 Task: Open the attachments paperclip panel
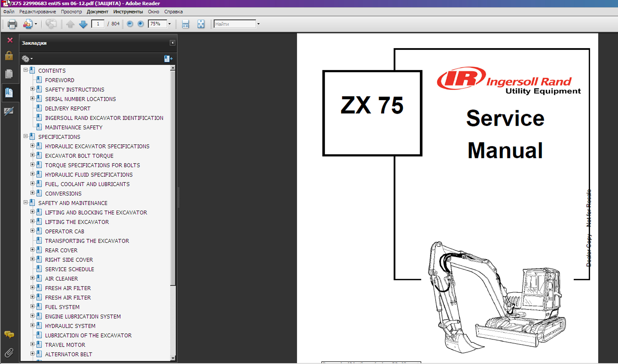click(9, 352)
